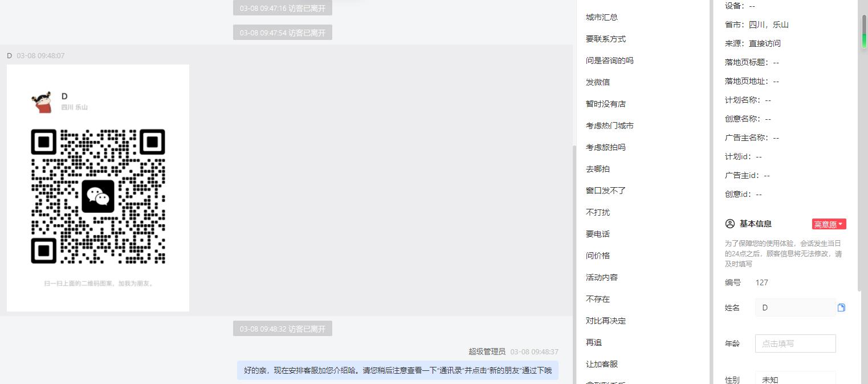
Task: Click the 编号 value 127
Action: [x=761, y=282]
